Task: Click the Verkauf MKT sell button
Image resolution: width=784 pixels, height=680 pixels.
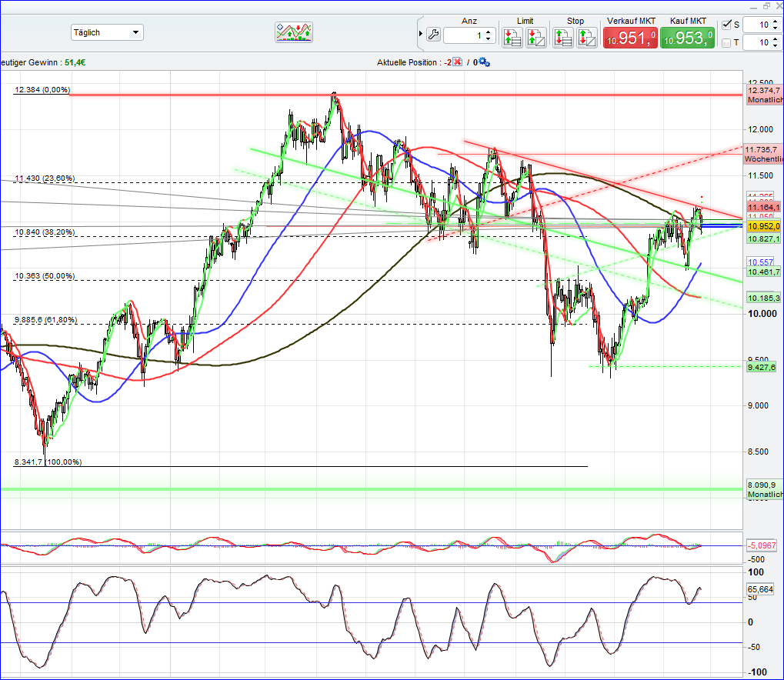Action: tap(629, 36)
